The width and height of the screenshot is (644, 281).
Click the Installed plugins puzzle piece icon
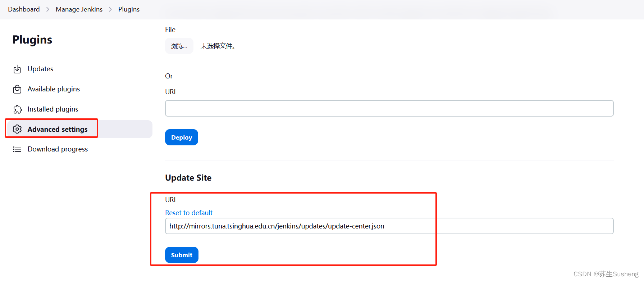coord(17,109)
